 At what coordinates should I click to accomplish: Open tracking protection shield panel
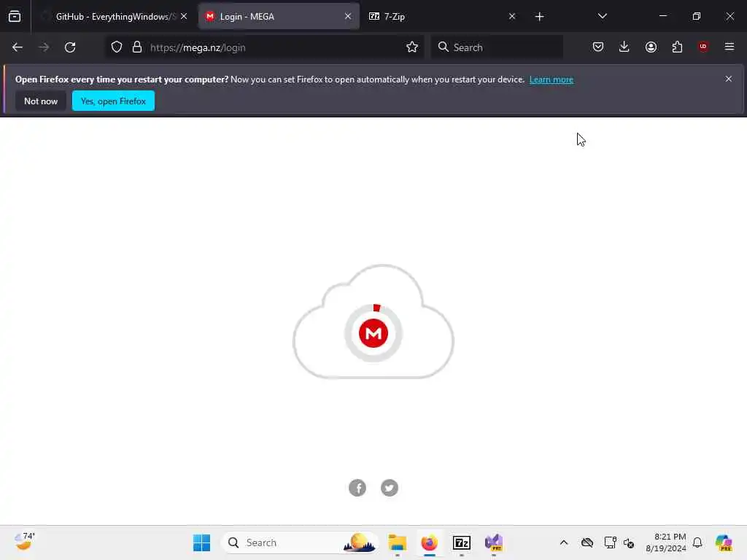[117, 47]
